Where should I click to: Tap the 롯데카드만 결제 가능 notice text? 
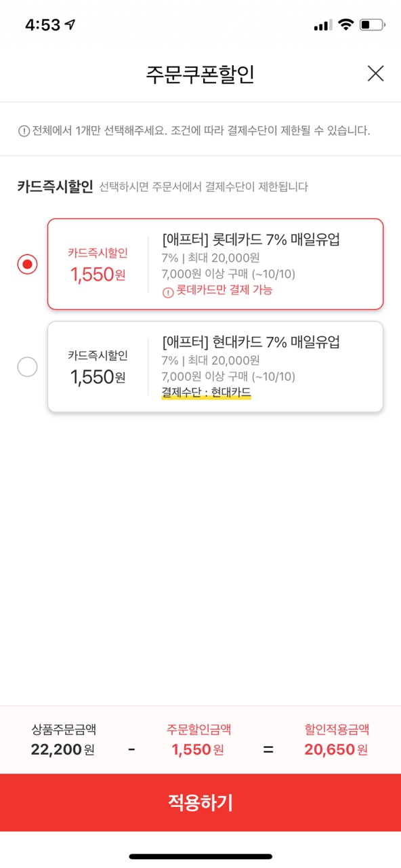pos(224,291)
